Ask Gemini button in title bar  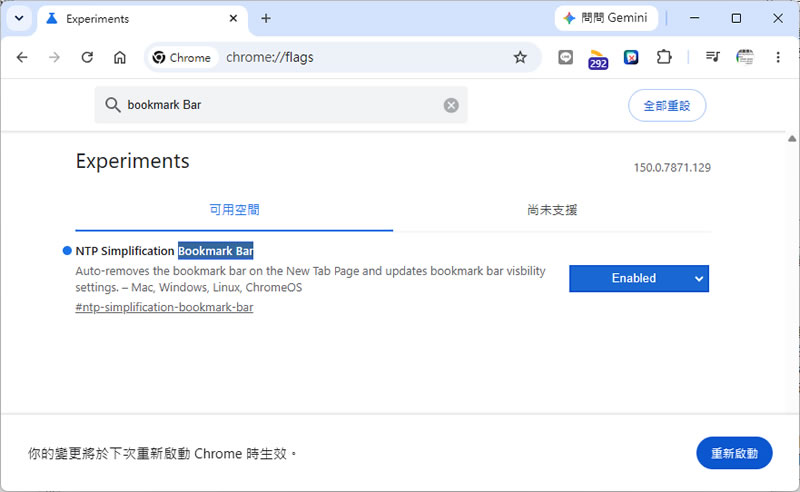click(606, 18)
